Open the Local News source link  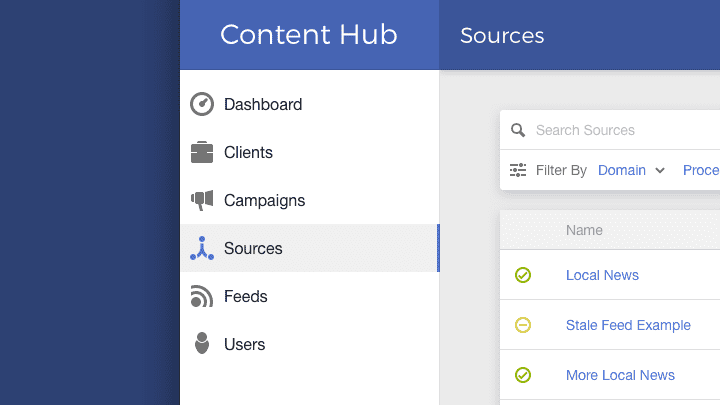pyautogui.click(x=602, y=275)
